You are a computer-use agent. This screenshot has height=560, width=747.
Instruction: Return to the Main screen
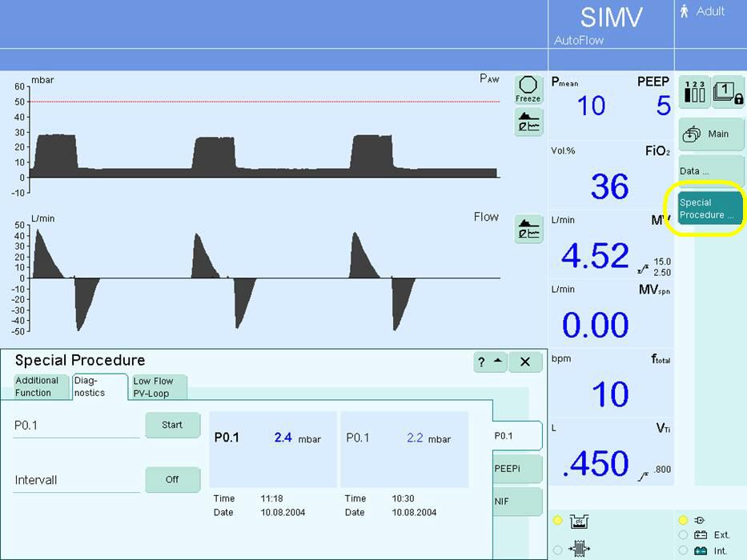point(711,134)
